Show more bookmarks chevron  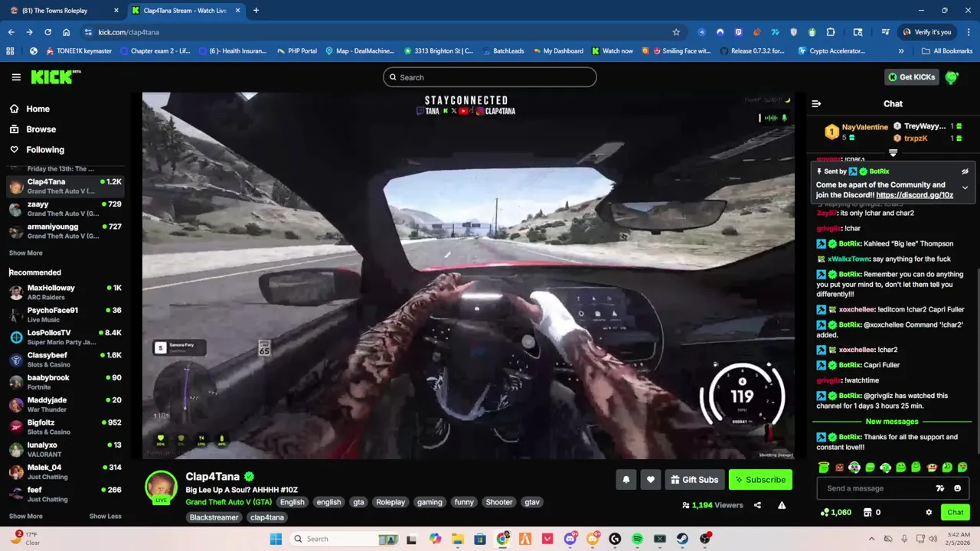coord(901,51)
